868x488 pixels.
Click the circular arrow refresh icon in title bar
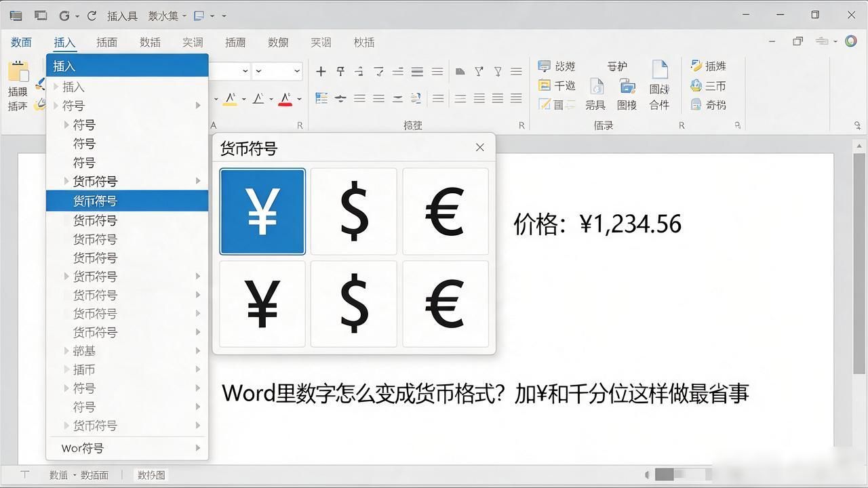point(92,15)
